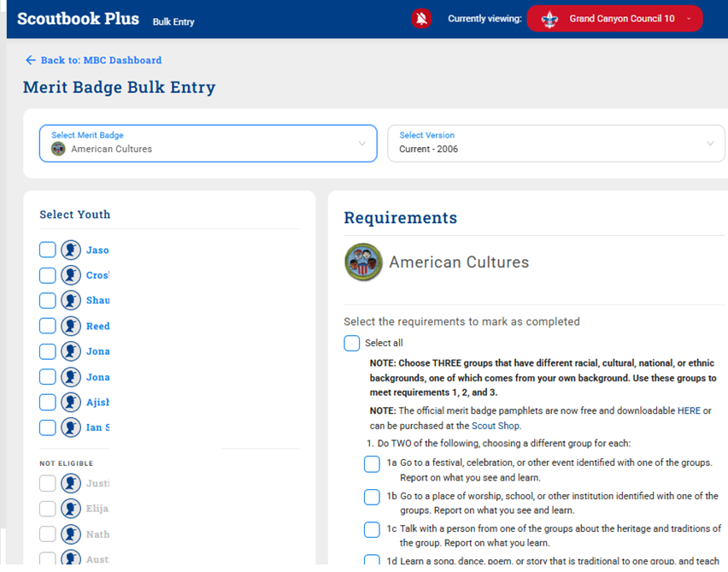Click the avatar icon next to Cros
This screenshot has height=572, width=728.
pos(71,275)
